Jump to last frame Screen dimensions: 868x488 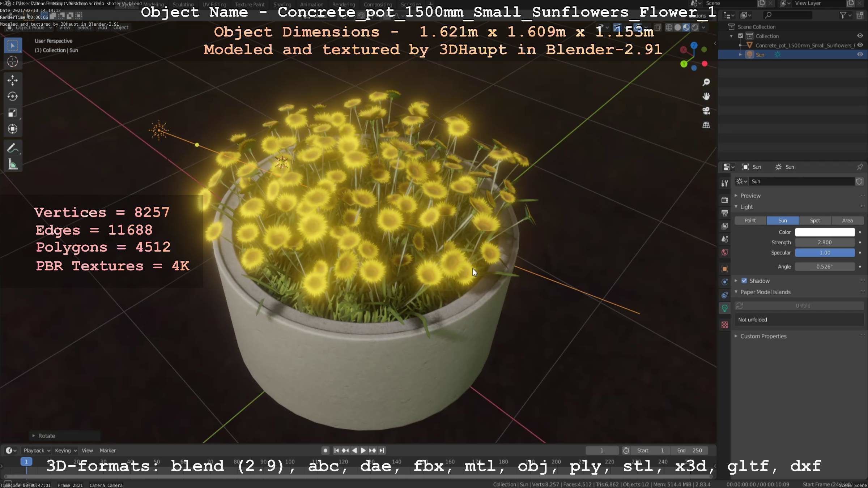coord(382,450)
